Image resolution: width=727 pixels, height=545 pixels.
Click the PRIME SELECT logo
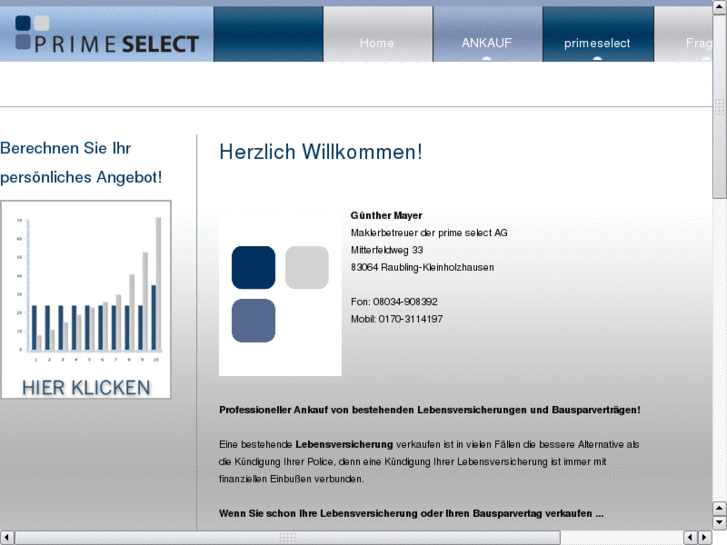point(107,35)
